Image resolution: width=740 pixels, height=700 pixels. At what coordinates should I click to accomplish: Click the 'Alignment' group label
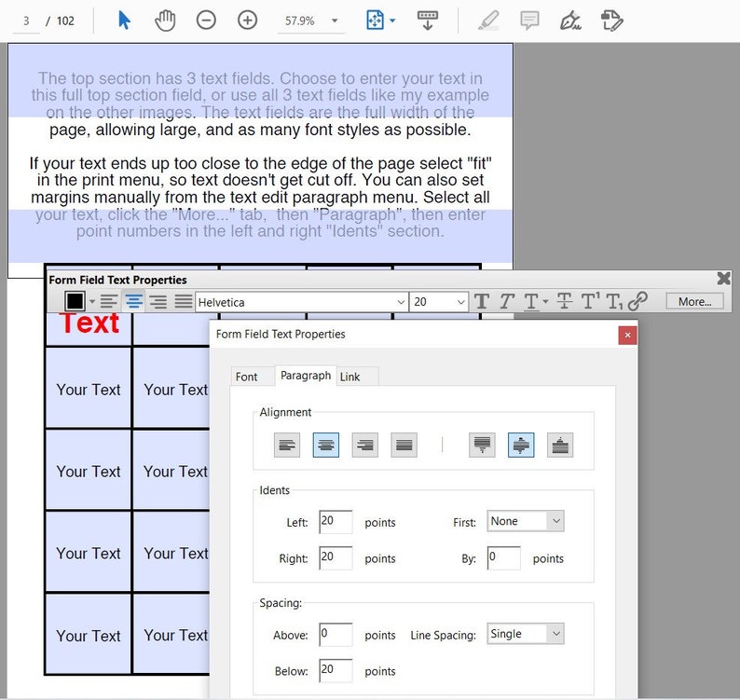[x=285, y=412]
